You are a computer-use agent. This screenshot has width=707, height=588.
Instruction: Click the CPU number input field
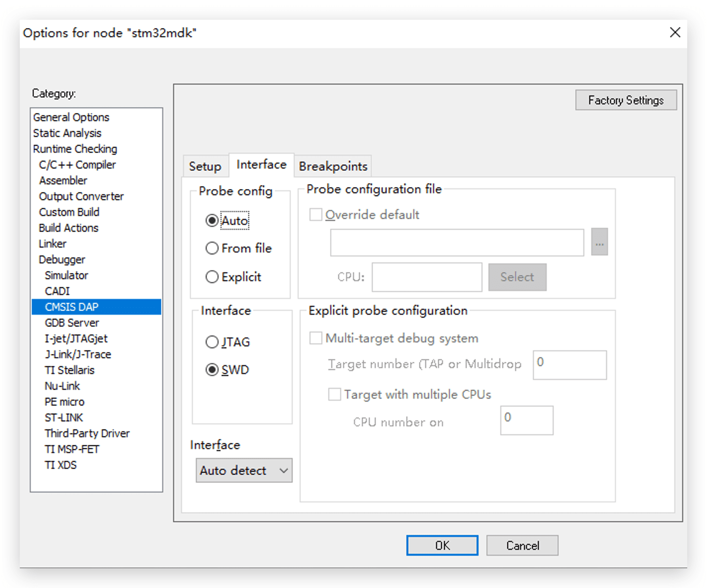click(x=527, y=420)
